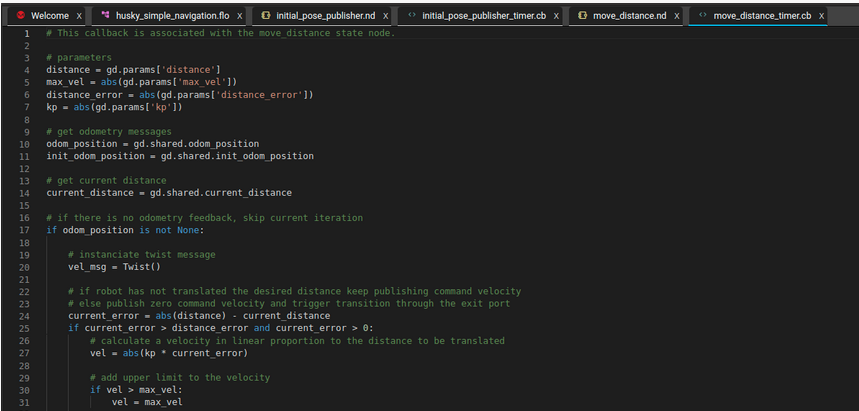Click the red Welcome tab icon
Viewport: 859px width, 411px height.
pyautogui.click(x=21, y=15)
